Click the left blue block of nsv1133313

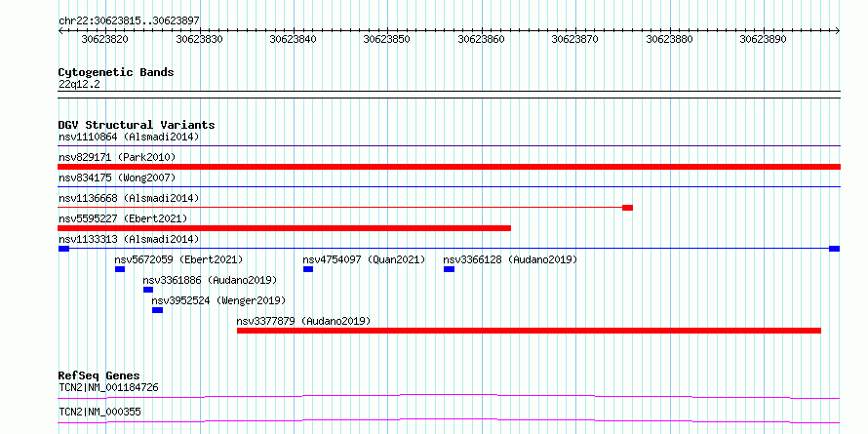pos(63,249)
